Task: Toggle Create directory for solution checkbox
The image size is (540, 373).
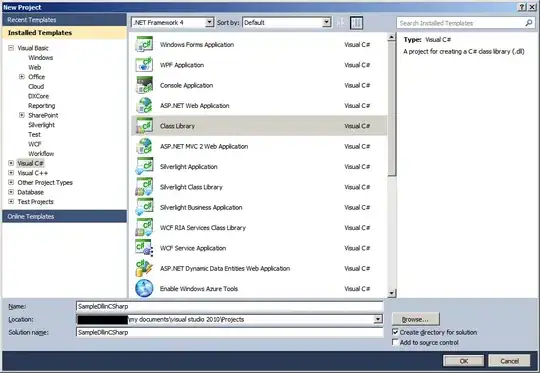Action: point(395,332)
